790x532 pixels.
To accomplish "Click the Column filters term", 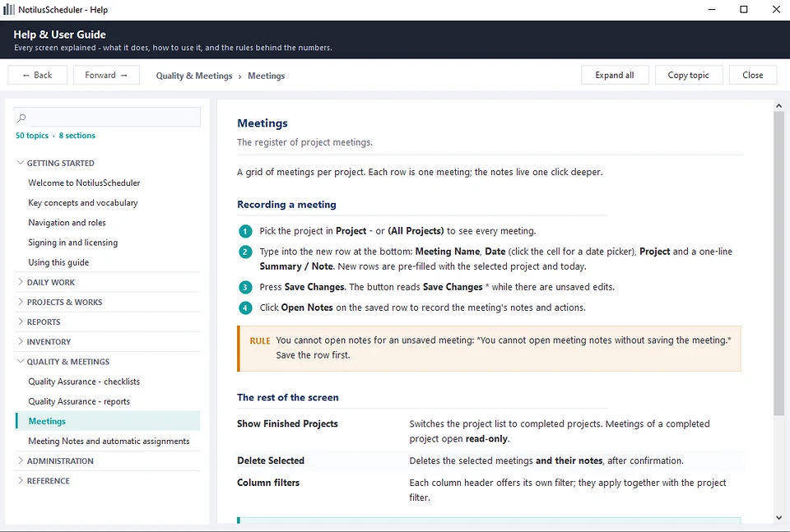I will click(268, 483).
